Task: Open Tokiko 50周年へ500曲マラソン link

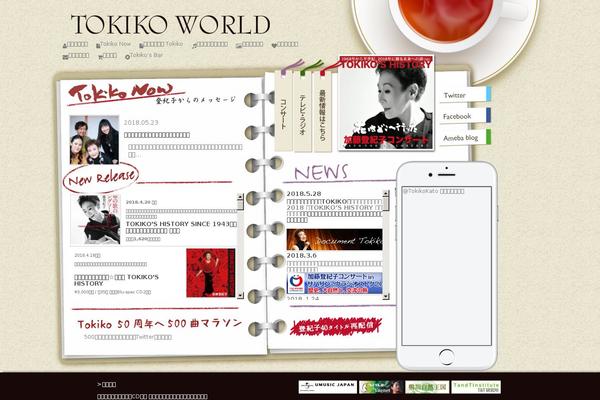Action: tap(160, 324)
